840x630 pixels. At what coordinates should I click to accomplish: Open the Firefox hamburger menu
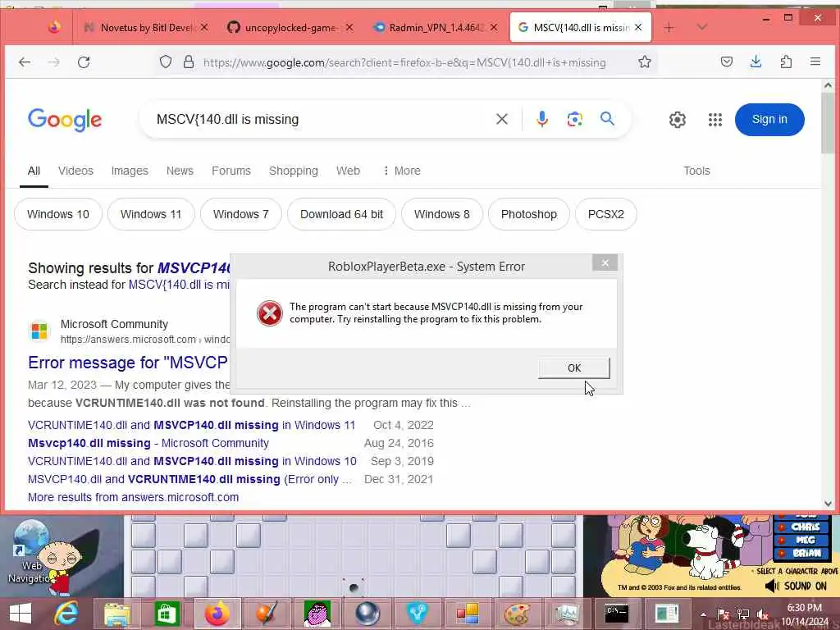pyautogui.click(x=815, y=62)
